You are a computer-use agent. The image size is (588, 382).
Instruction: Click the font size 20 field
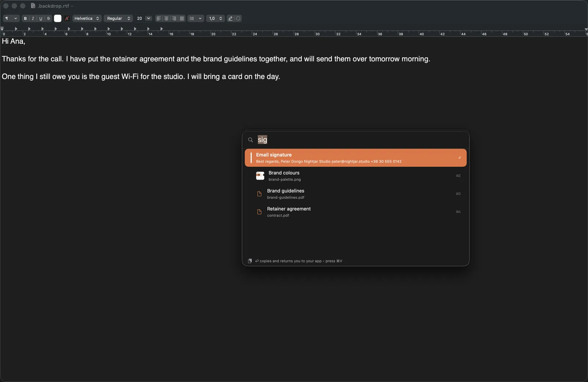click(x=140, y=18)
